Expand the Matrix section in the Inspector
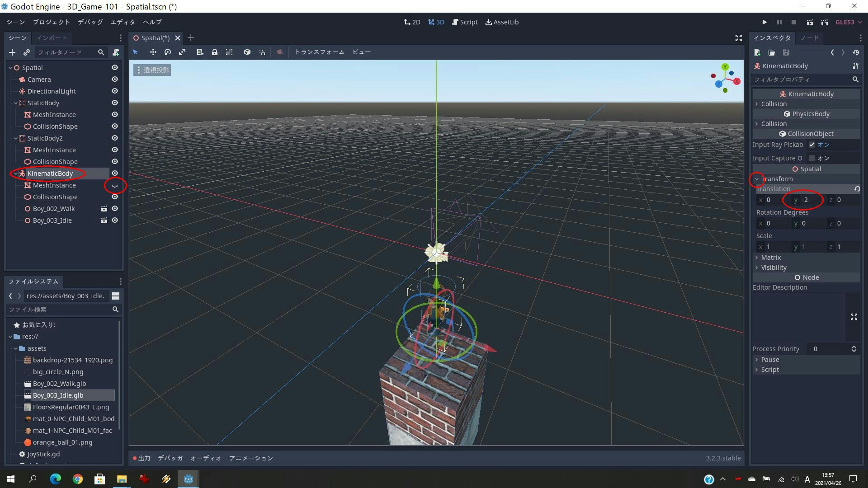 757,257
